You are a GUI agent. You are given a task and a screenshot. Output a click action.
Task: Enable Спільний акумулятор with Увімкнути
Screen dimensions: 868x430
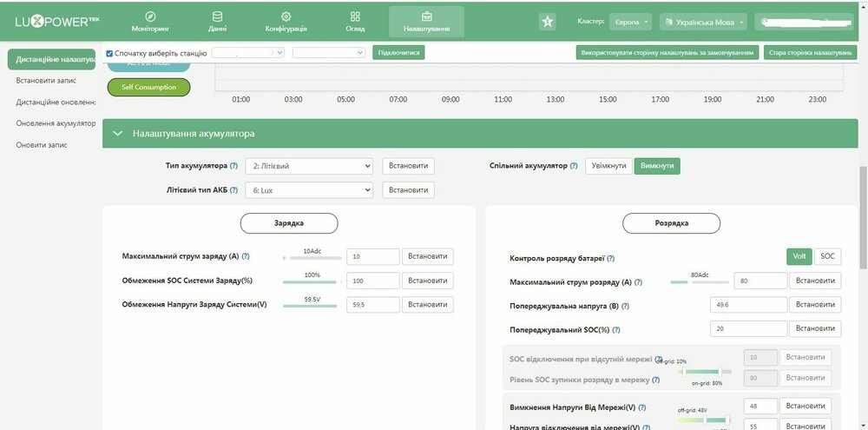point(609,166)
